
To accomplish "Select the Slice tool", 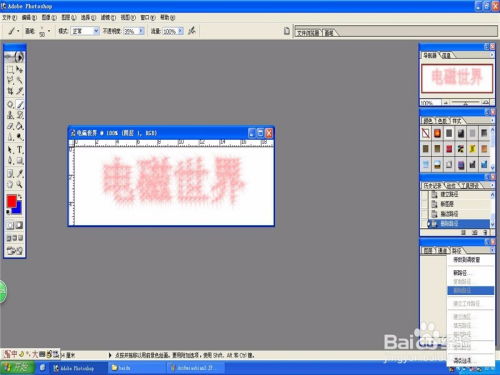I will (x=19, y=91).
